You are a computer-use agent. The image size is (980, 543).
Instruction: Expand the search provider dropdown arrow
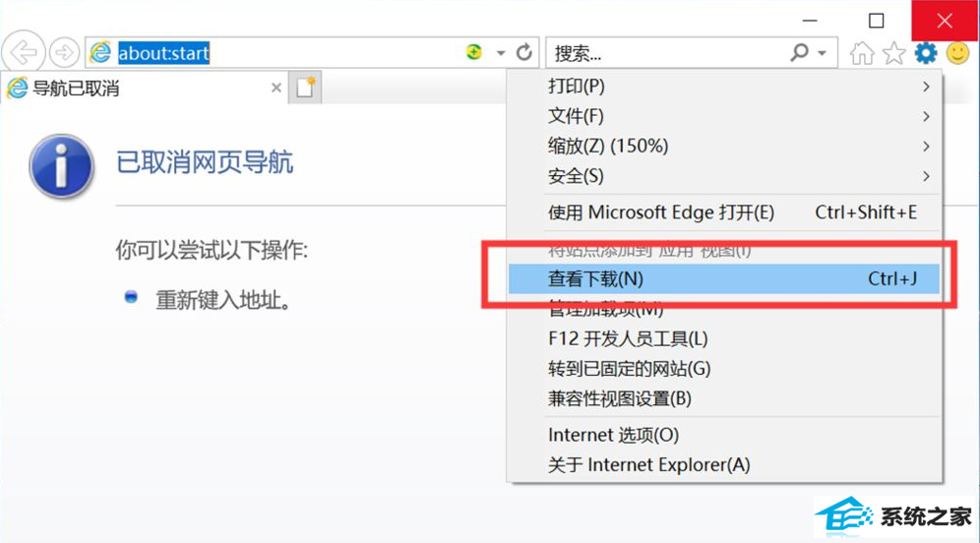[822, 53]
